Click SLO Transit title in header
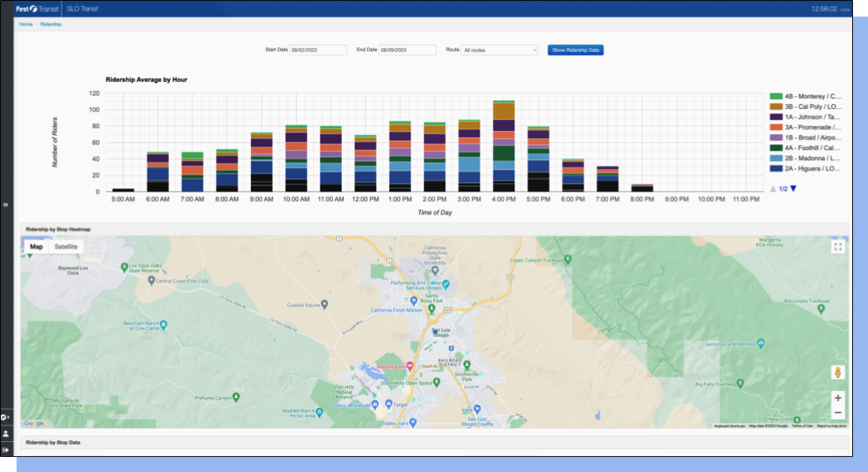This screenshot has height=472, width=868. [83, 9]
